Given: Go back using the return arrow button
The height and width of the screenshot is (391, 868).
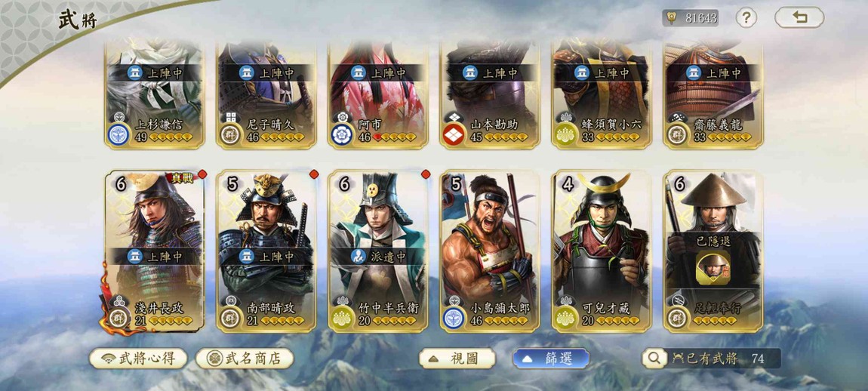Looking at the screenshot, I should tap(799, 17).
